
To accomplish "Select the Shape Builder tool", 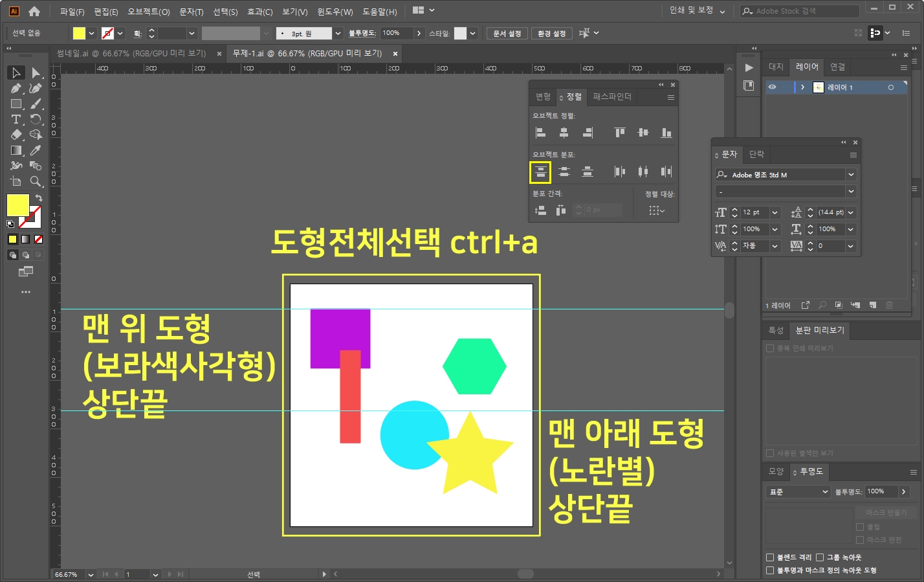I will [36, 135].
